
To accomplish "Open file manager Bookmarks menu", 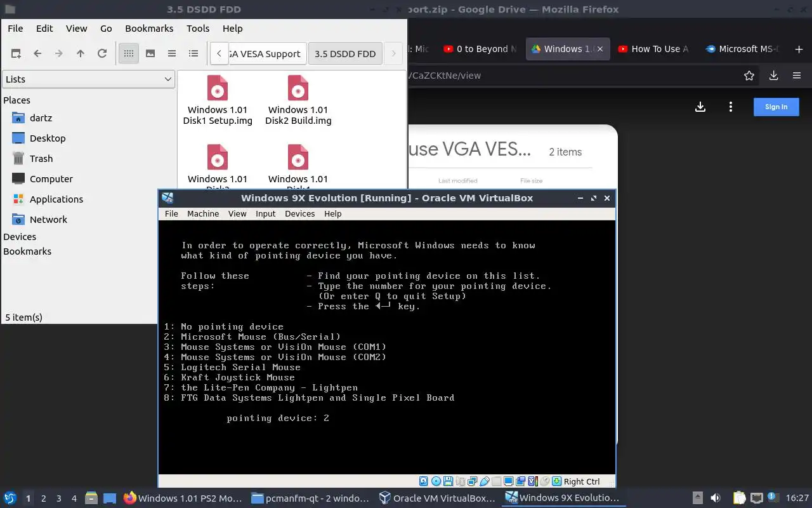I will click(149, 29).
